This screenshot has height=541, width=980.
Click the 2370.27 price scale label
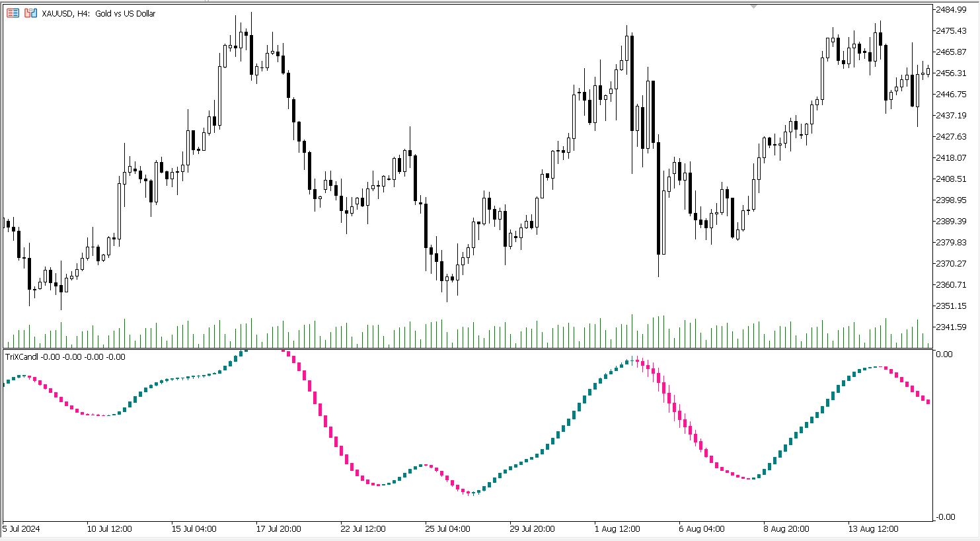tap(950, 264)
